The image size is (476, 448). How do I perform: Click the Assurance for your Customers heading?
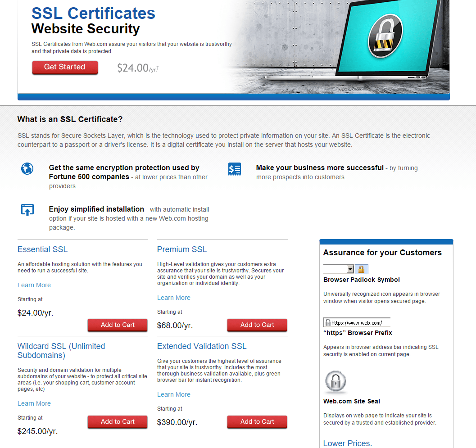382,253
